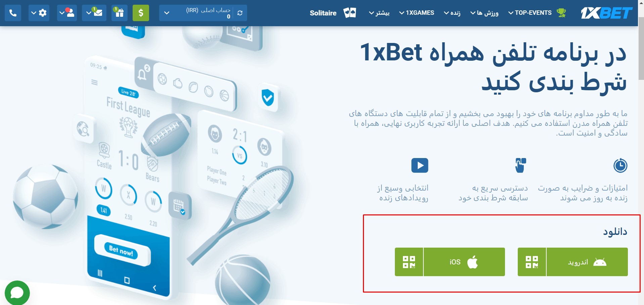Screen dimensions: 644x305
Task: Open the زنده (Live) menu
Action: [x=452, y=13]
